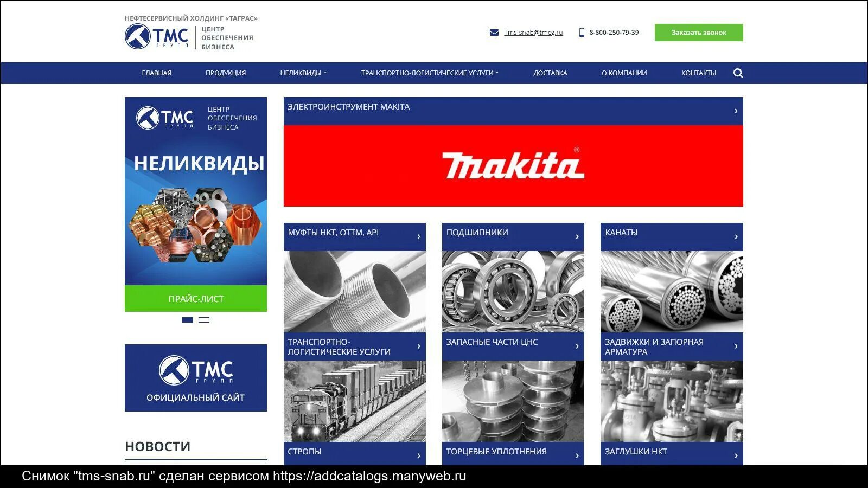Select the second slider indicator dot
This screenshot has height=488, width=868.
coord(204,320)
